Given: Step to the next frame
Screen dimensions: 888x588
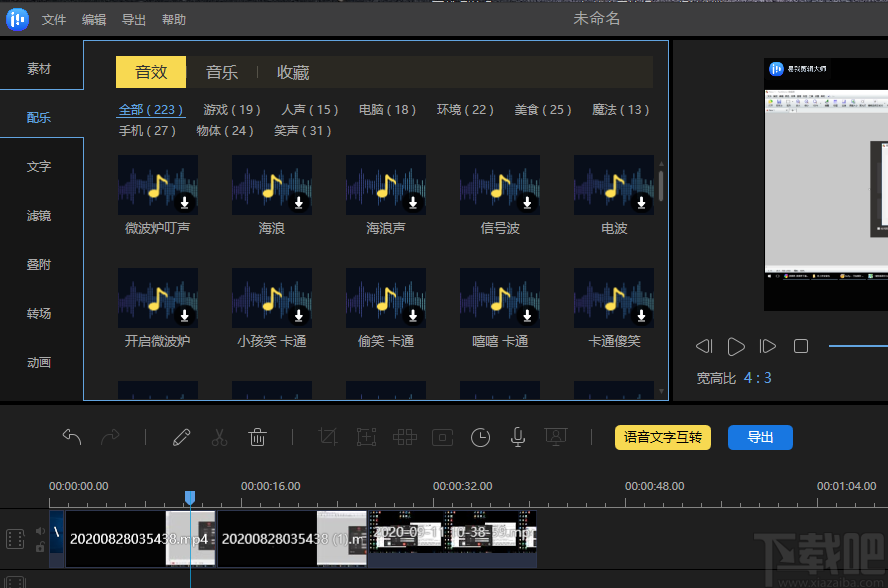Looking at the screenshot, I should tap(767, 346).
